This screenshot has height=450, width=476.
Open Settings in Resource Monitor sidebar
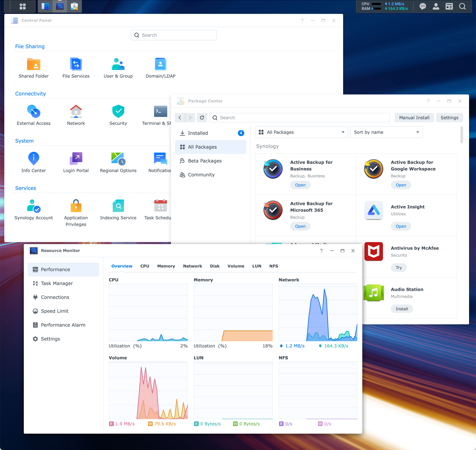pos(63,339)
